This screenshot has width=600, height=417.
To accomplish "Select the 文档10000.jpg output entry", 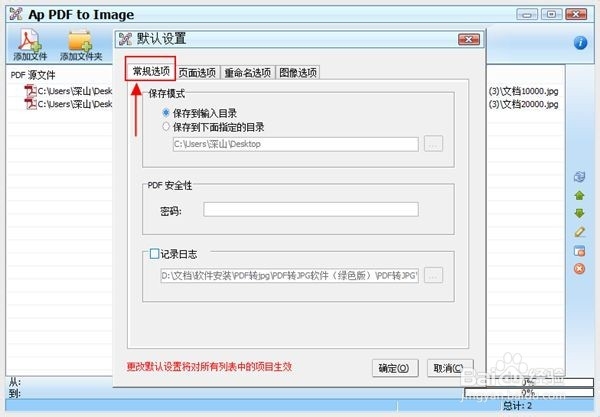I will [x=523, y=91].
